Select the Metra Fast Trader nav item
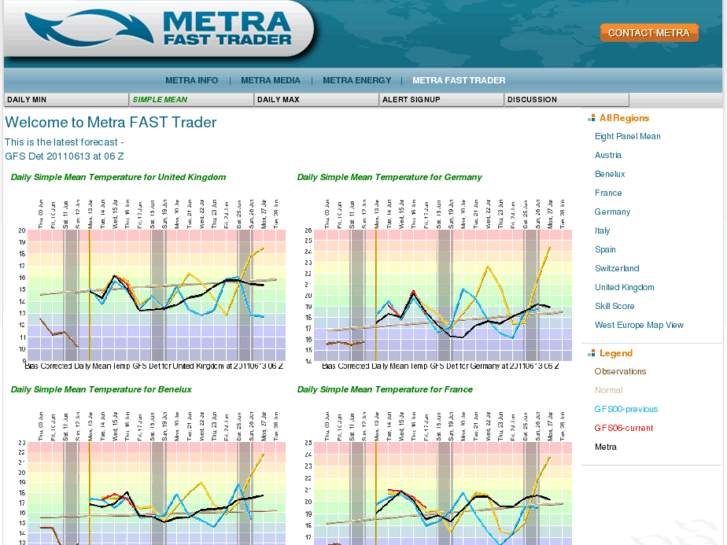Image resolution: width=727 pixels, height=545 pixels. [x=459, y=80]
